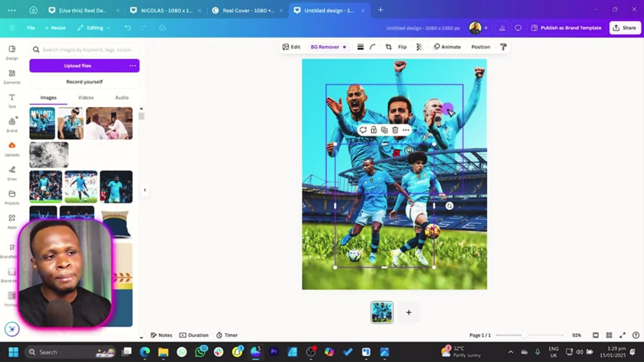Duplicate the selected element using floating toolbar

(x=384, y=130)
